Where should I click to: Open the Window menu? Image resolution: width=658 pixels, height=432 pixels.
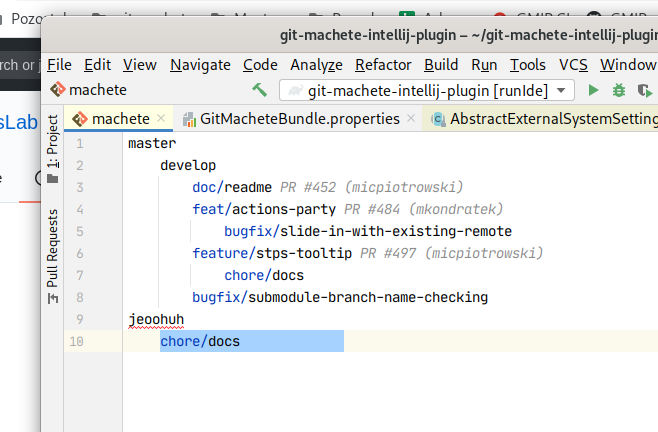click(628, 65)
